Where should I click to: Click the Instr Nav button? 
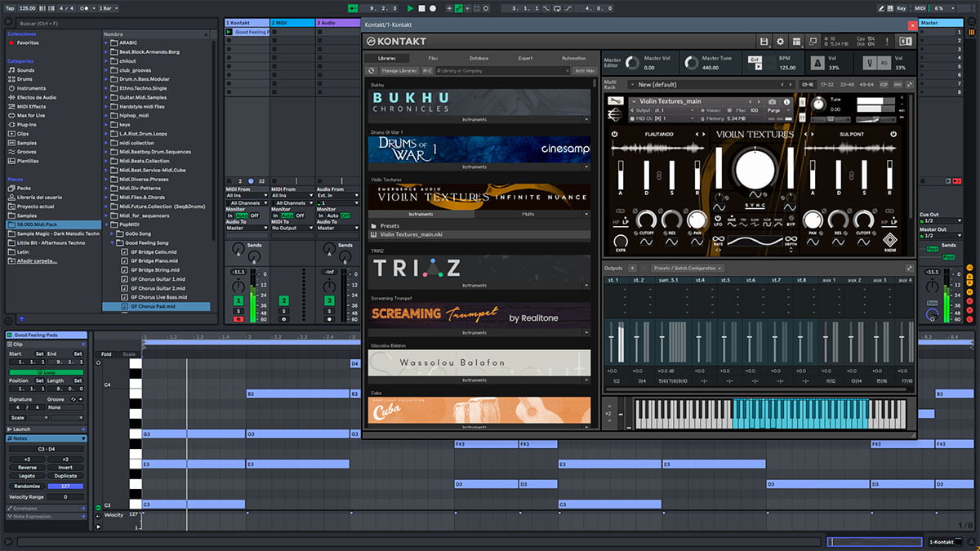point(584,71)
